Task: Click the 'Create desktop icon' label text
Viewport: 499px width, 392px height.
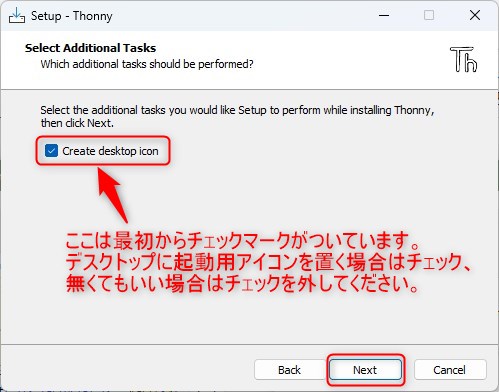Action: click(x=110, y=151)
